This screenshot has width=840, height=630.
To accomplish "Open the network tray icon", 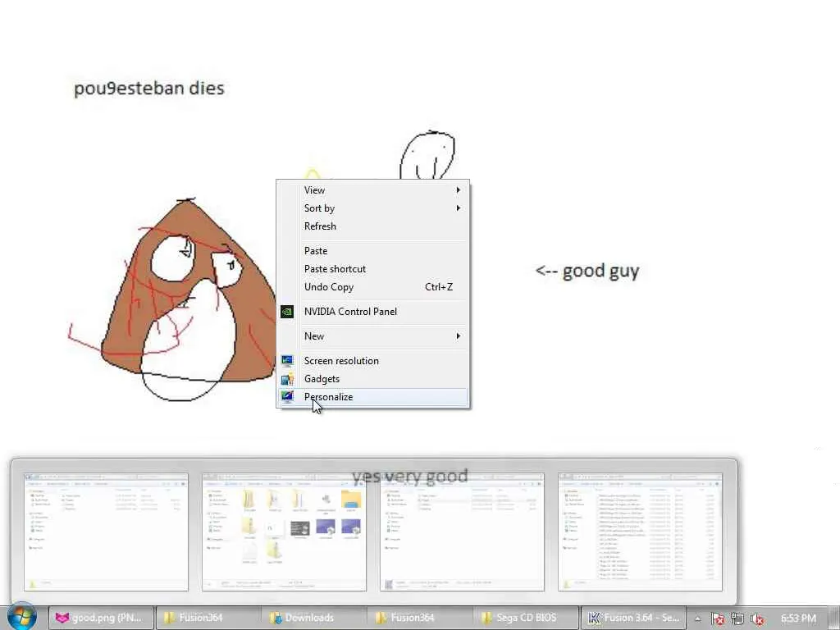I will (737, 619).
